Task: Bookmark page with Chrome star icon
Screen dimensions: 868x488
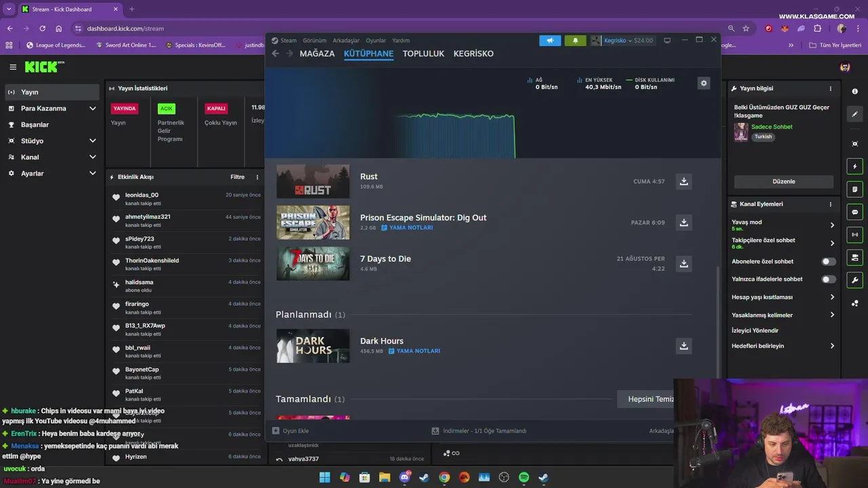Action: [746, 28]
